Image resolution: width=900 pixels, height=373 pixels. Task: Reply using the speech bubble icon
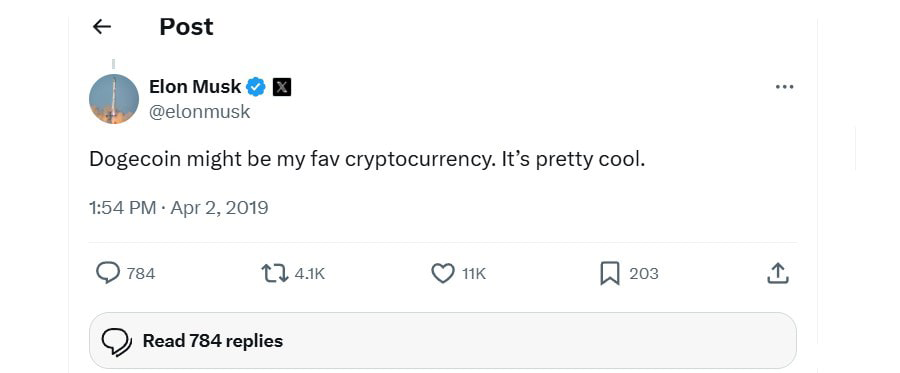[x=108, y=273]
